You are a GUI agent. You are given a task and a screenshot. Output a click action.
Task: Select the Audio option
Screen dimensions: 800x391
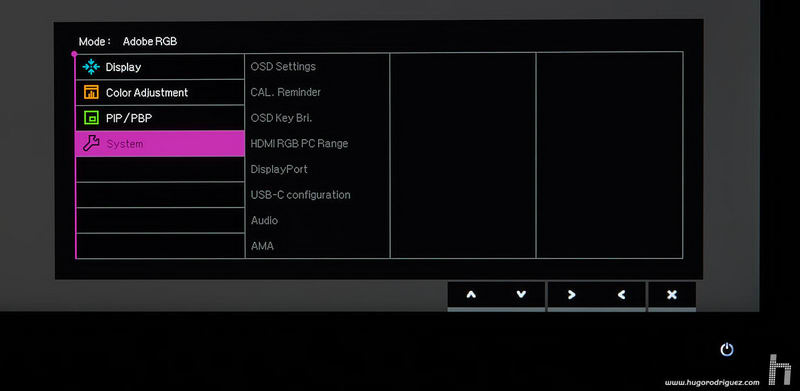point(264,221)
